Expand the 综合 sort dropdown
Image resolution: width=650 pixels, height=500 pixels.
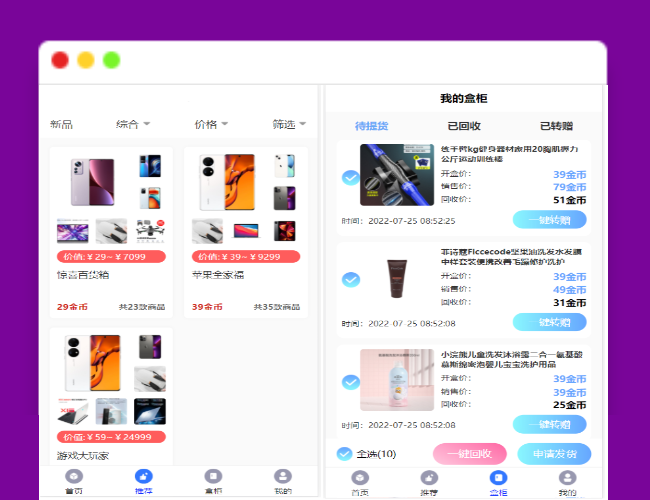point(133,124)
